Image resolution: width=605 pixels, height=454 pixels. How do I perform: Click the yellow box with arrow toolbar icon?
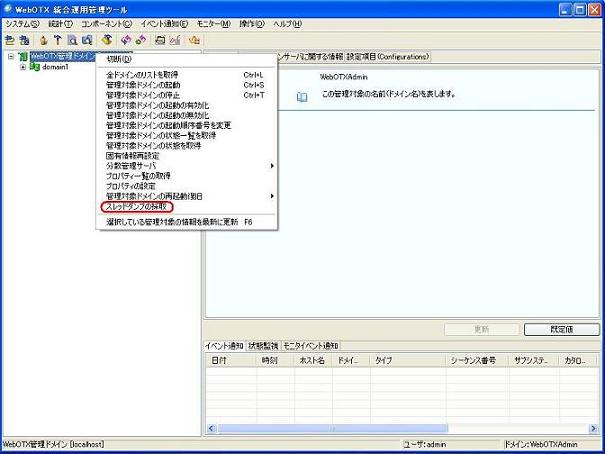107,39
